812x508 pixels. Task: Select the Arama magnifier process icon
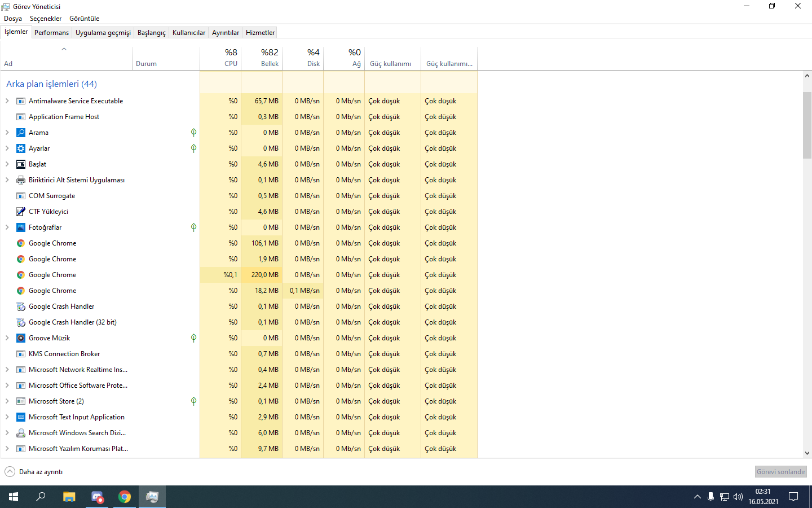coord(21,133)
